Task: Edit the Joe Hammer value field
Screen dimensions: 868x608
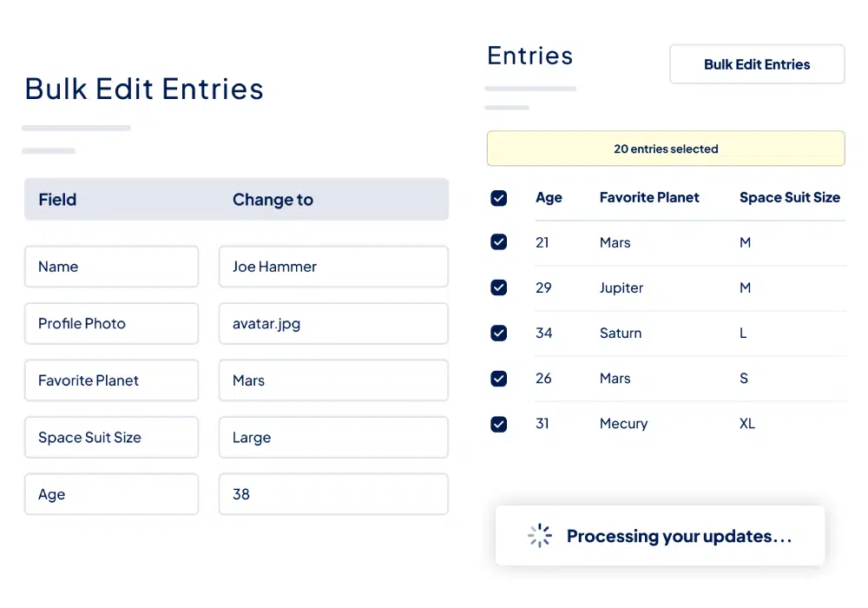Action: (x=333, y=267)
